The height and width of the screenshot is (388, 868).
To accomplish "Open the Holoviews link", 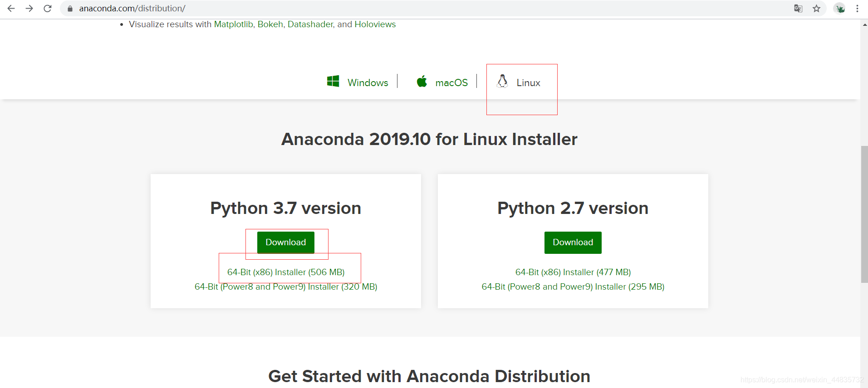I will 375,24.
